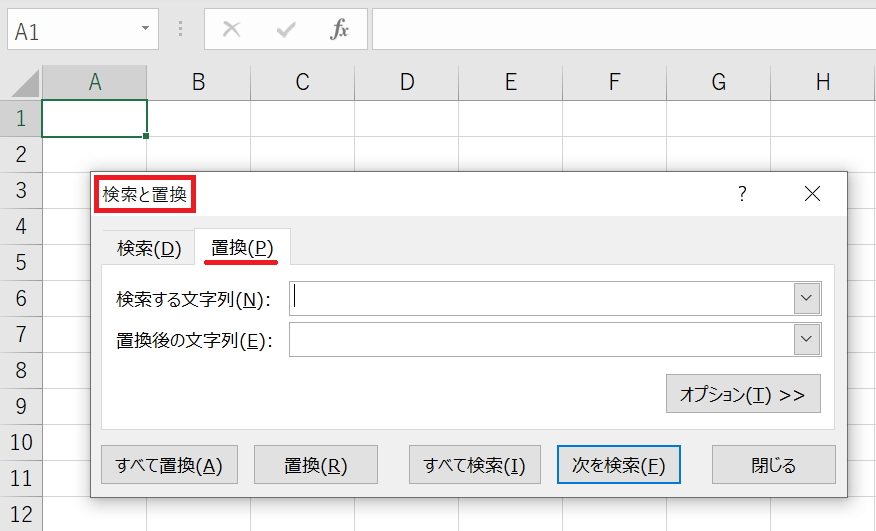Image resolution: width=876 pixels, height=531 pixels.
Task: Click the Select All corner triangle
Action: click(22, 83)
